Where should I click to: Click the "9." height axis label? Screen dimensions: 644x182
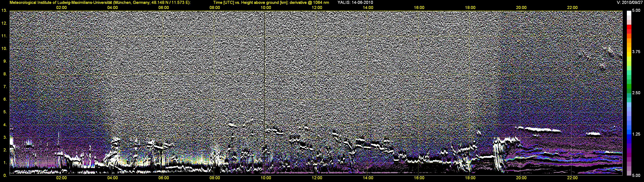click(x=5, y=61)
